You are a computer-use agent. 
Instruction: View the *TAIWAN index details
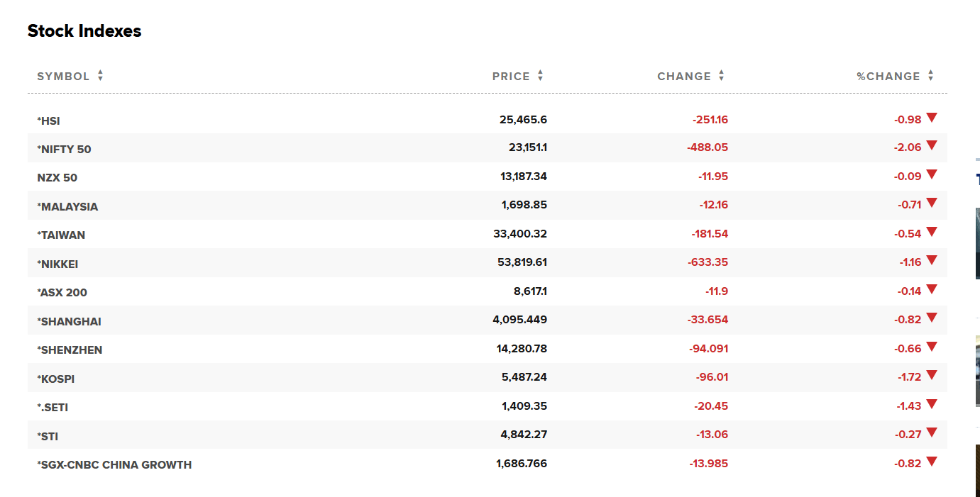[x=61, y=235]
